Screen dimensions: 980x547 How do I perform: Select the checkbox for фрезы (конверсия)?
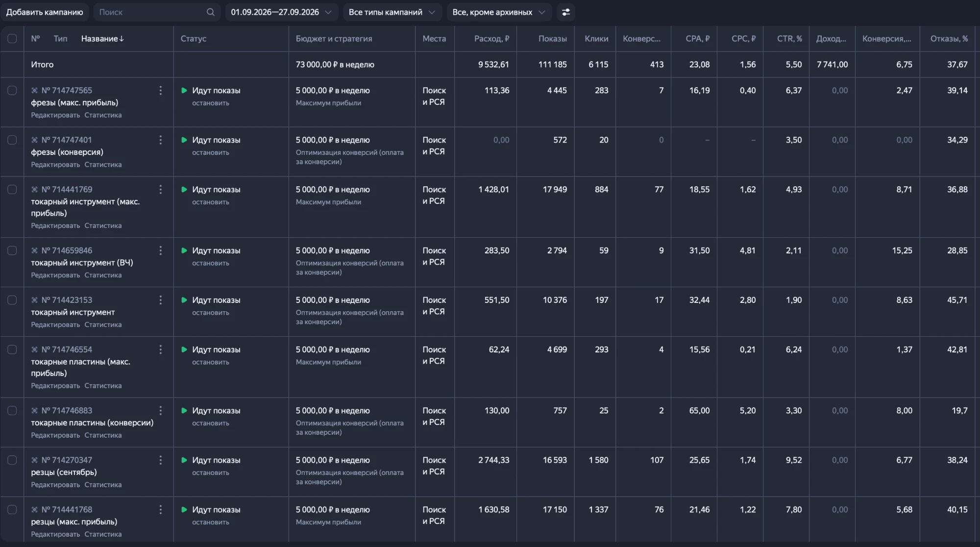click(x=12, y=140)
